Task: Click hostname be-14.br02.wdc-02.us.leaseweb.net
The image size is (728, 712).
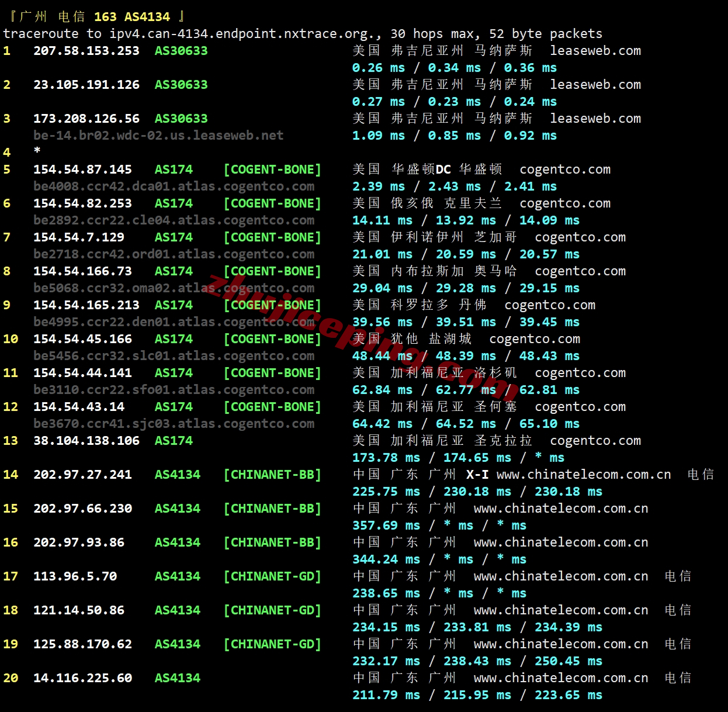Action: click(158, 136)
